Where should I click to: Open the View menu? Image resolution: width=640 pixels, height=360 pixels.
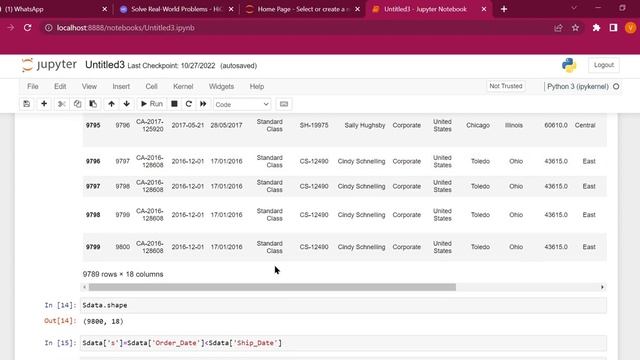pyautogui.click(x=89, y=87)
